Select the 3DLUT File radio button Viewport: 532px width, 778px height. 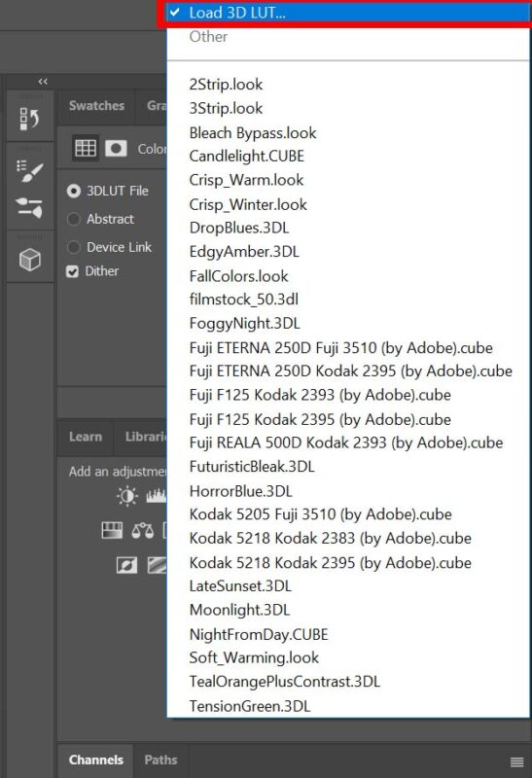(x=74, y=191)
